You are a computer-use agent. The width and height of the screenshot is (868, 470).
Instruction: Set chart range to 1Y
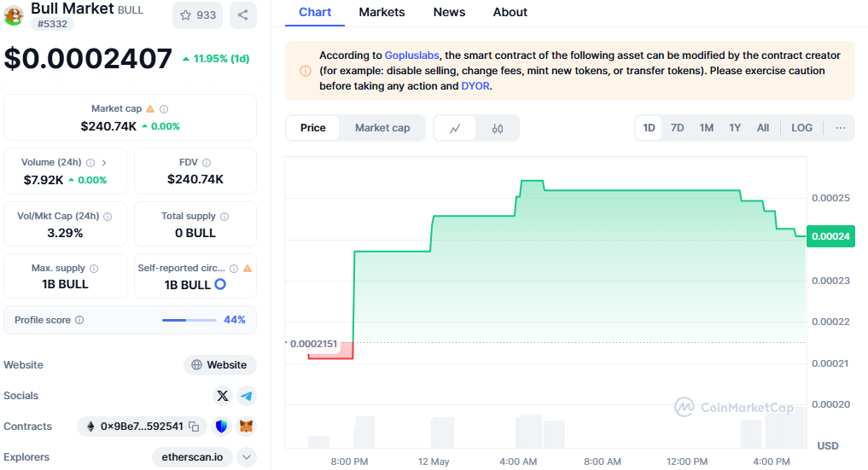click(735, 128)
